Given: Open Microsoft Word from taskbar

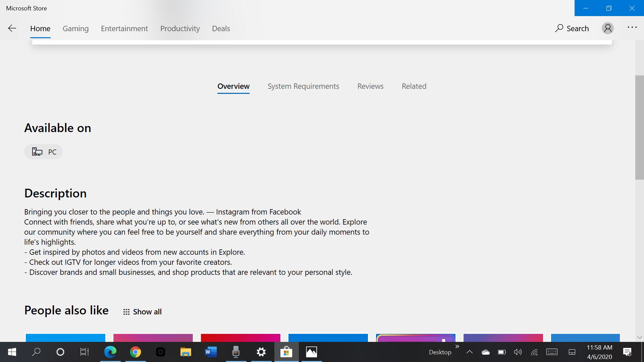Looking at the screenshot, I should tap(211, 352).
